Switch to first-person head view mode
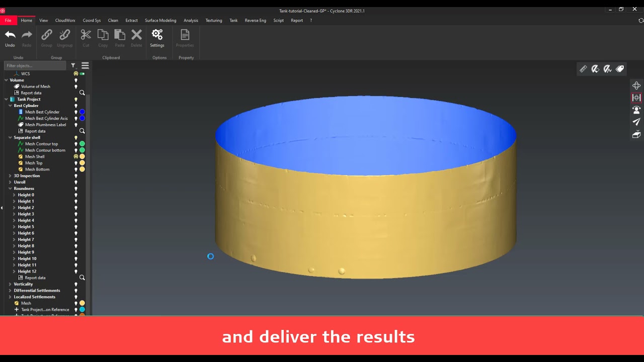This screenshot has width=644, height=362. (x=636, y=110)
